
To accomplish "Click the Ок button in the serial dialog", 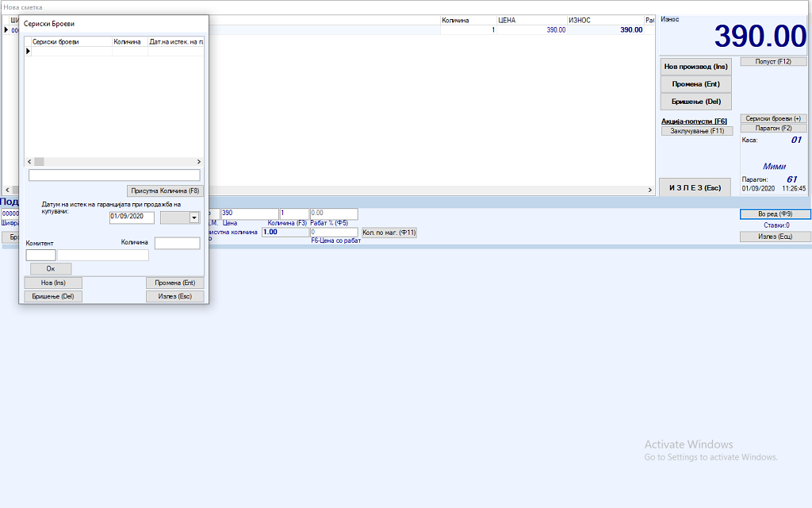I will [x=51, y=269].
